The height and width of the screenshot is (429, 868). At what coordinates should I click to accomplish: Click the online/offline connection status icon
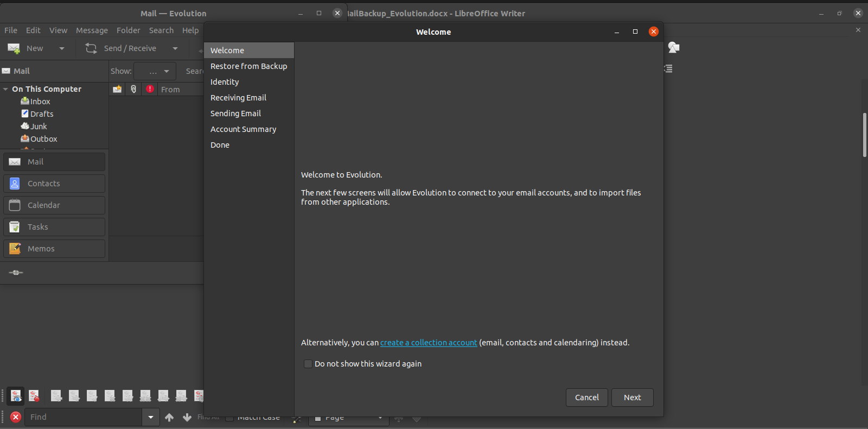(x=16, y=273)
